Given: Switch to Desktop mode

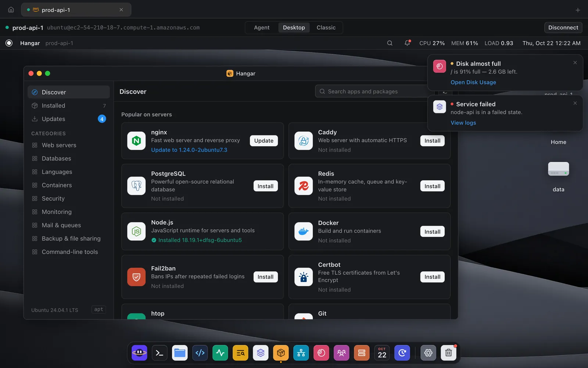Looking at the screenshot, I should [294, 28].
